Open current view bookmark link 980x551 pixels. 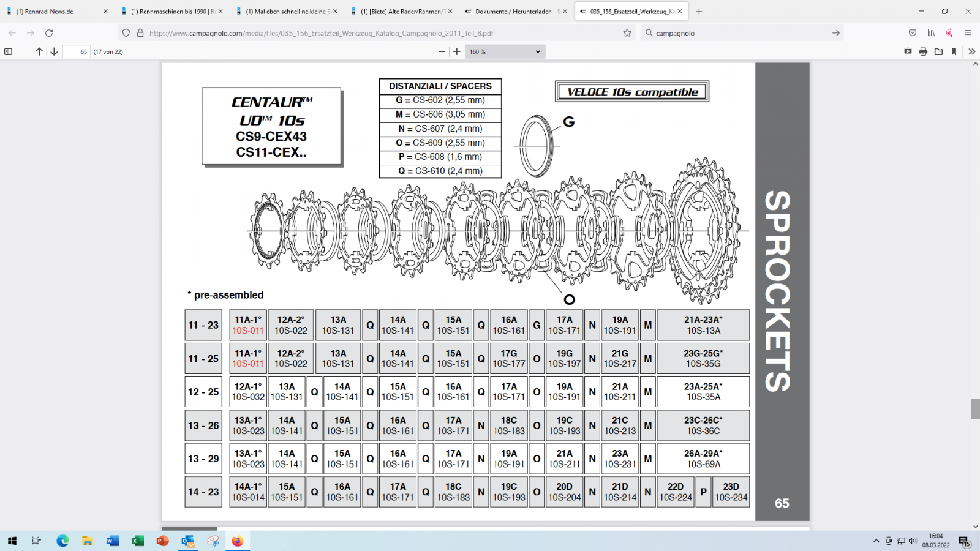[x=954, y=51]
